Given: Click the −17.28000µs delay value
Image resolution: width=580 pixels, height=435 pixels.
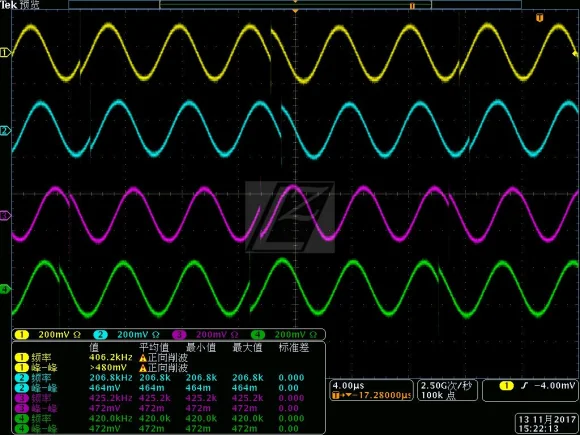Looking at the screenshot, I should click(x=381, y=395).
